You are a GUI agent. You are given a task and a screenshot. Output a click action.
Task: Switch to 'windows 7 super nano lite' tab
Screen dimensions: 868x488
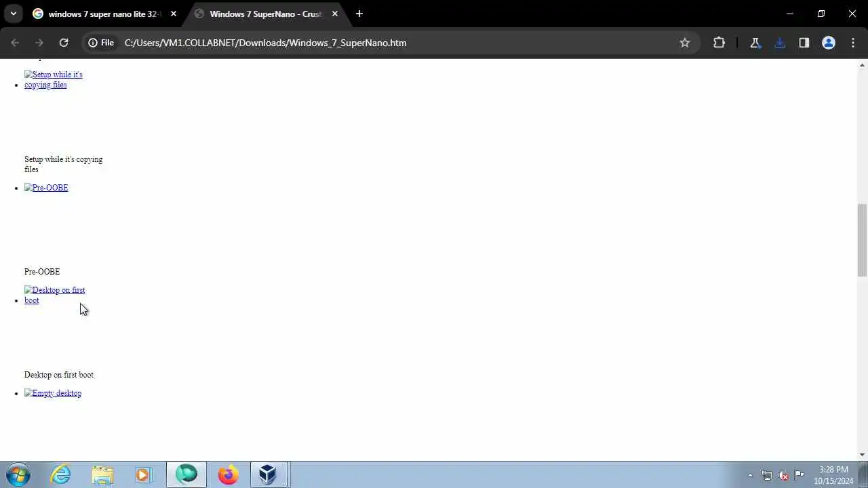(x=104, y=14)
